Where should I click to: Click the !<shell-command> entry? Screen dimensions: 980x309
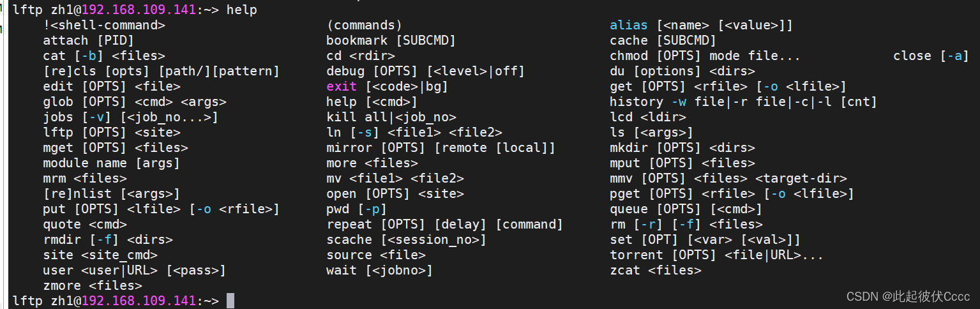(104, 25)
